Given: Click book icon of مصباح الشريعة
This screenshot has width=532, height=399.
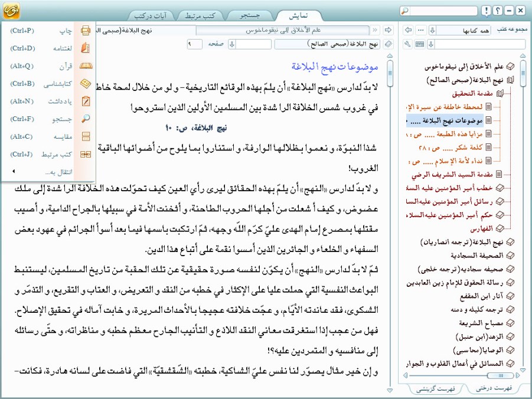Looking at the screenshot, I should tap(510, 323).
